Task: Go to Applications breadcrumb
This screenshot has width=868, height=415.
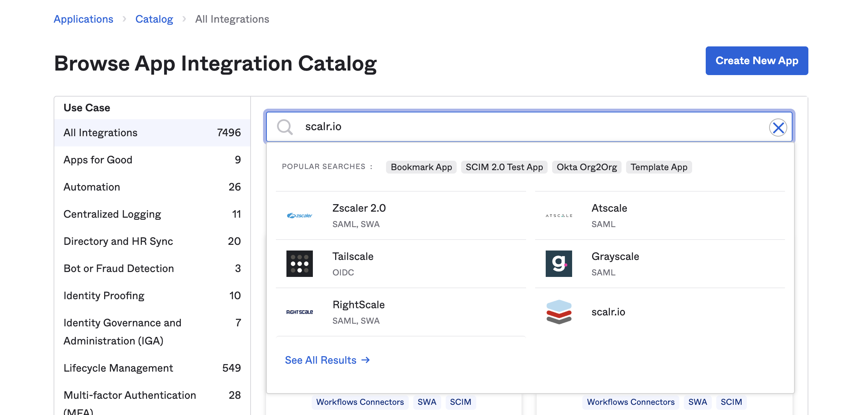Action: coord(83,19)
